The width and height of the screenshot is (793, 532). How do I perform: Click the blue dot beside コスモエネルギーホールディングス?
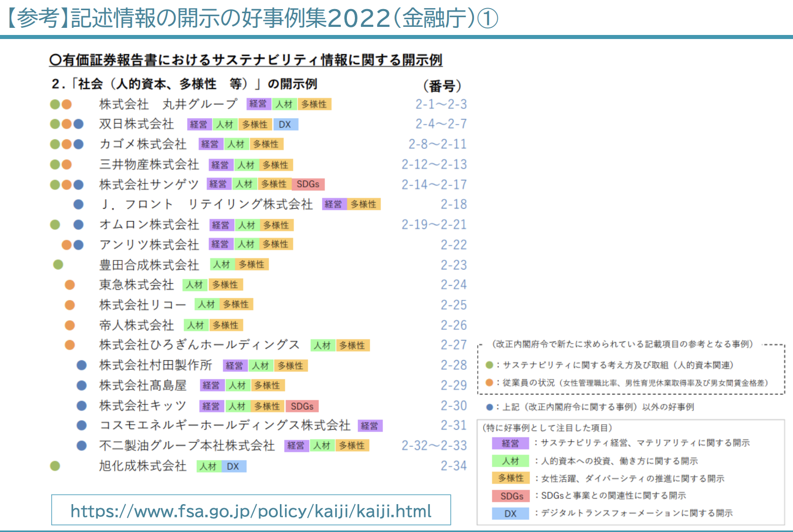(82, 426)
